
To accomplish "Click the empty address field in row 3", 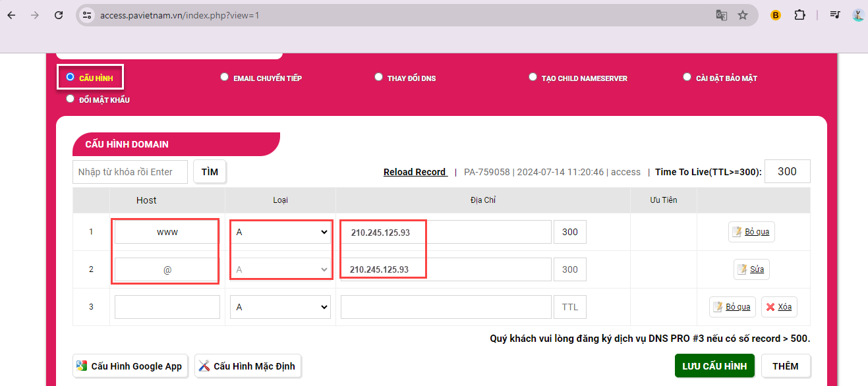I will click(446, 307).
